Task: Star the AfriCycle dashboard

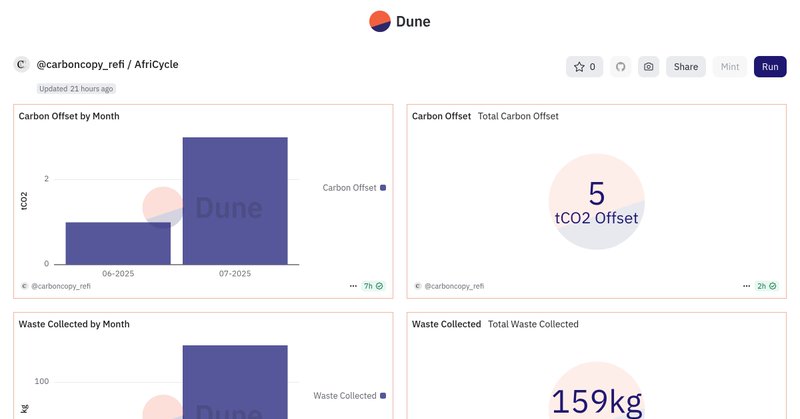Action: coord(585,67)
